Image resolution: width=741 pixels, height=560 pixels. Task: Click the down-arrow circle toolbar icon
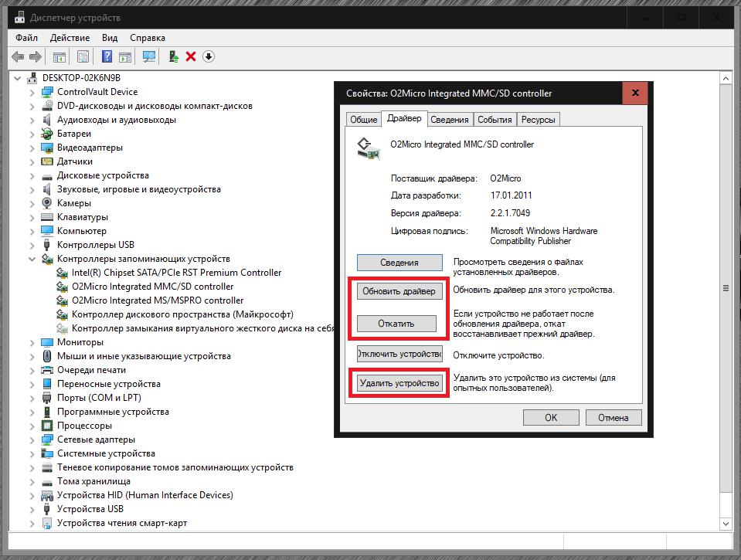click(x=209, y=56)
